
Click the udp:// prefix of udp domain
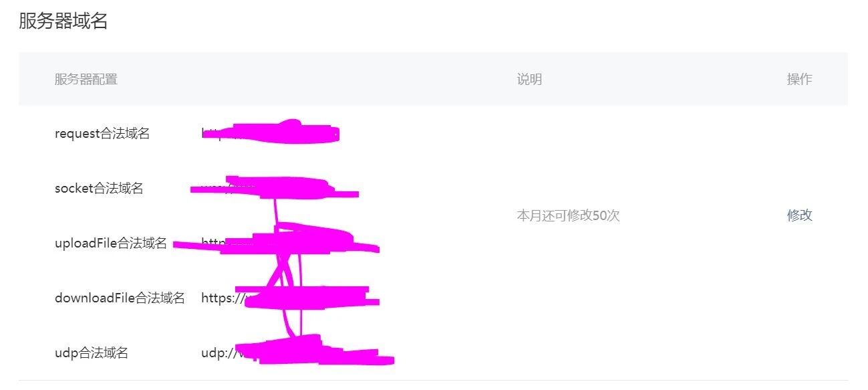218,353
